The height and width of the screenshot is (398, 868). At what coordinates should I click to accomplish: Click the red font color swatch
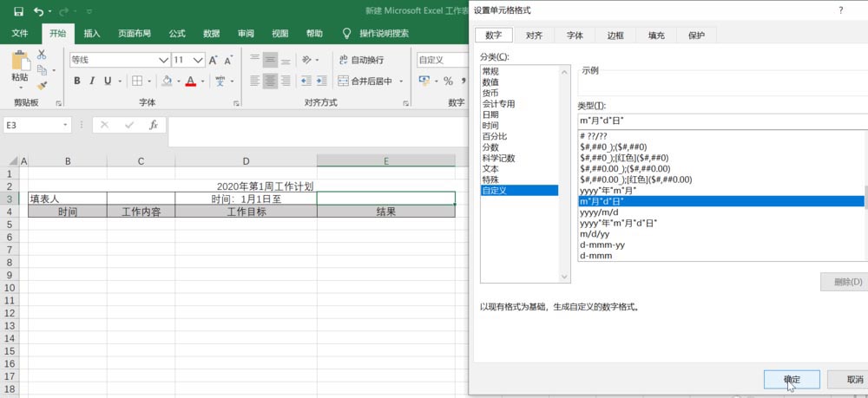[191, 82]
